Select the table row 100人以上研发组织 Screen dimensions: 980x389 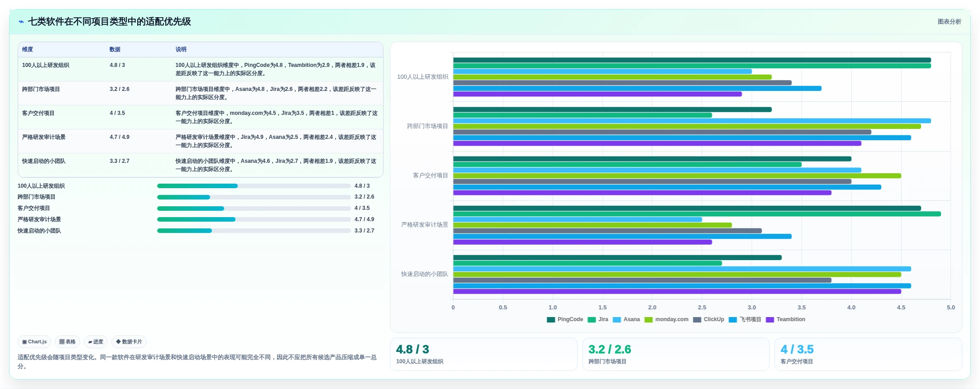(x=200, y=69)
